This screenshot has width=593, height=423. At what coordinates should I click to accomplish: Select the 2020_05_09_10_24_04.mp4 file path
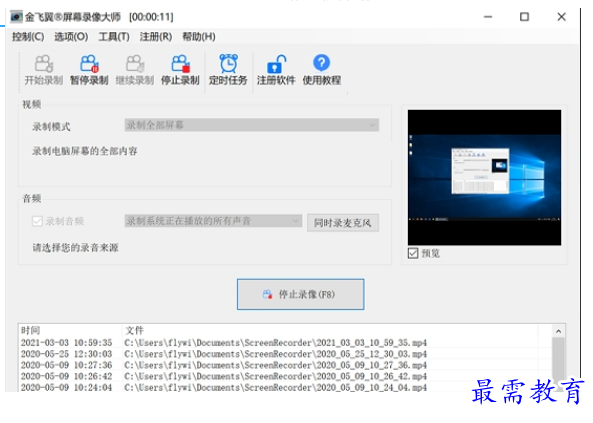[275, 387]
